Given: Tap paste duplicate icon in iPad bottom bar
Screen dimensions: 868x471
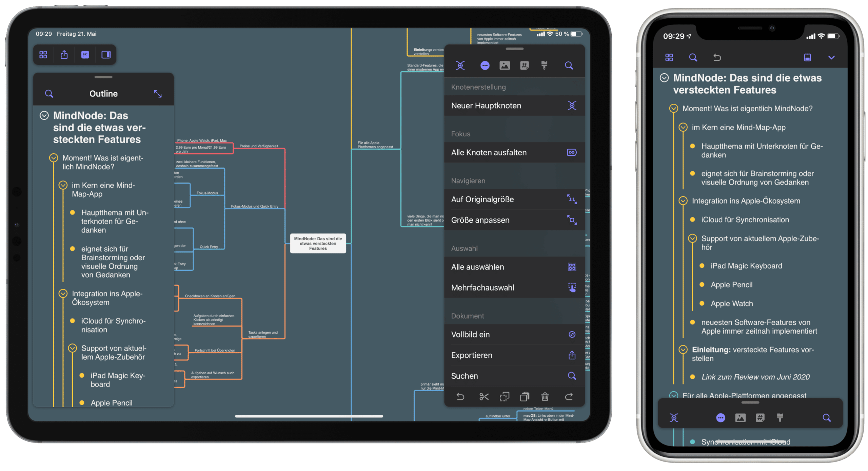Looking at the screenshot, I should (x=525, y=396).
